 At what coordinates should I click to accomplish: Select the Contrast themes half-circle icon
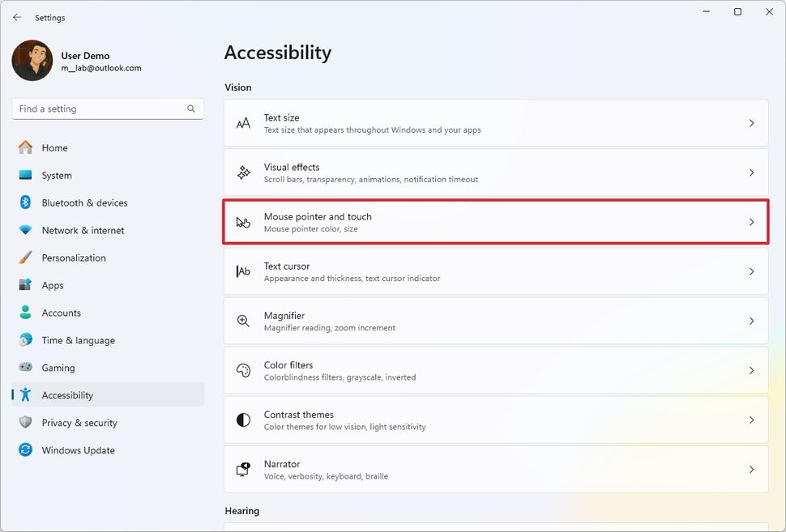243,419
